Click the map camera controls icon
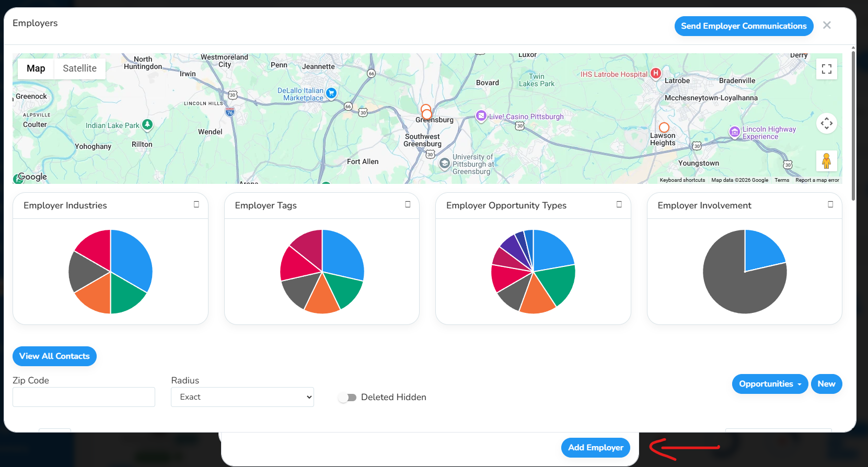 [x=826, y=123]
